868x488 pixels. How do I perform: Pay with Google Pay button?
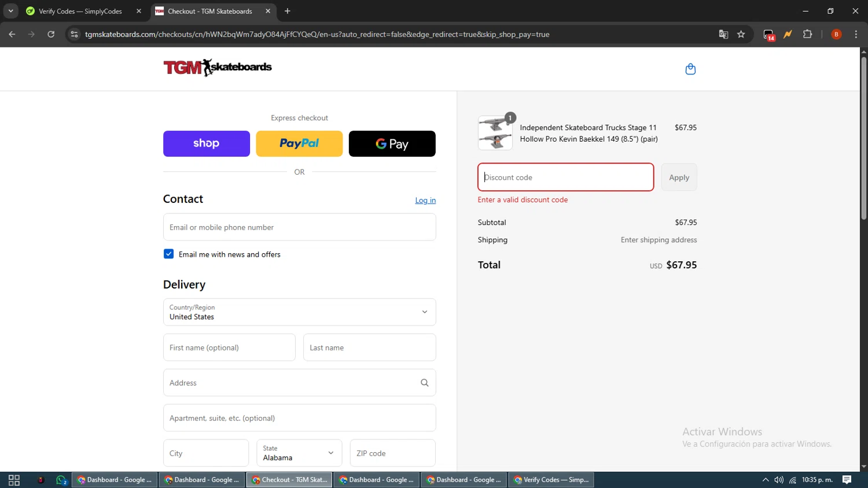coord(392,143)
